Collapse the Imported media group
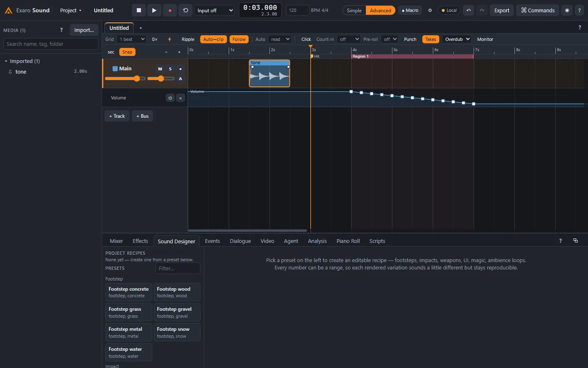This screenshot has width=588, height=368. (x=6, y=61)
